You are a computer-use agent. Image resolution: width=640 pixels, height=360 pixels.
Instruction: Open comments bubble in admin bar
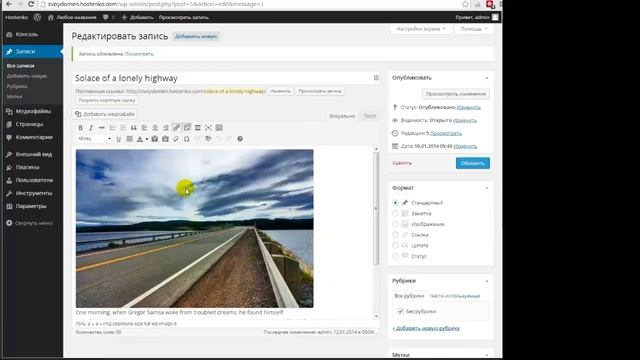pyautogui.click(x=106, y=17)
